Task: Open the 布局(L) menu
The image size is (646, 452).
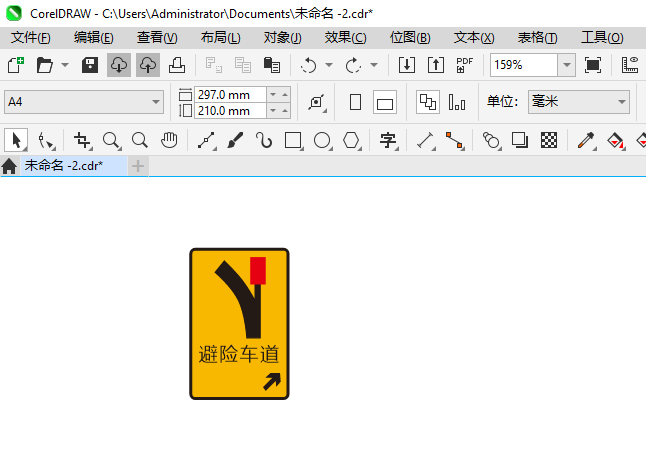Action: [x=220, y=37]
